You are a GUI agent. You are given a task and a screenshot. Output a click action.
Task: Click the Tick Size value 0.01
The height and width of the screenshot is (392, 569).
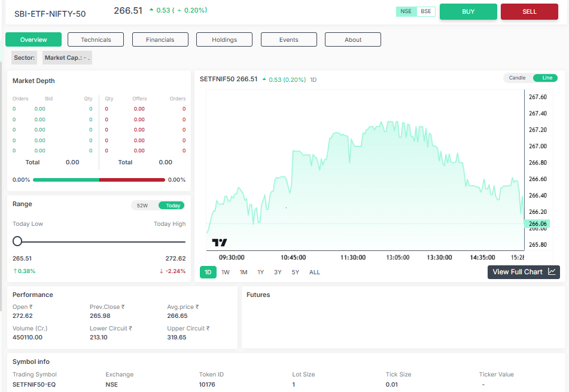(x=391, y=384)
